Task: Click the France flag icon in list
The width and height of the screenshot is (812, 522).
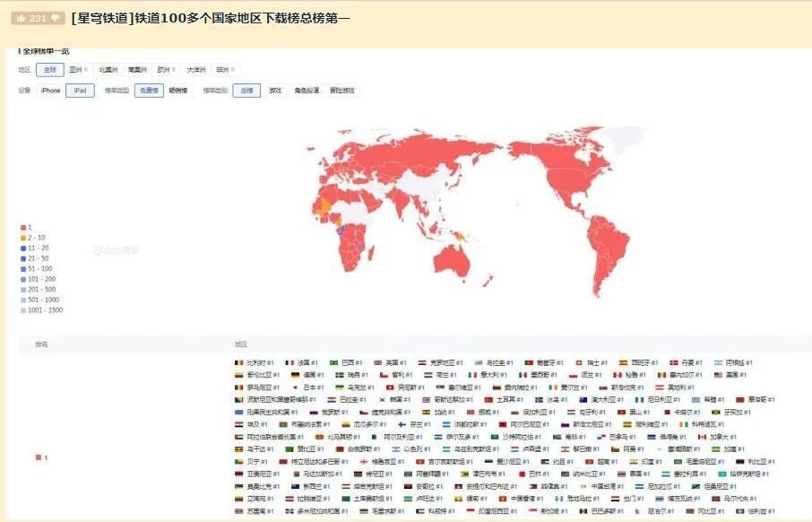Action: click(289, 363)
